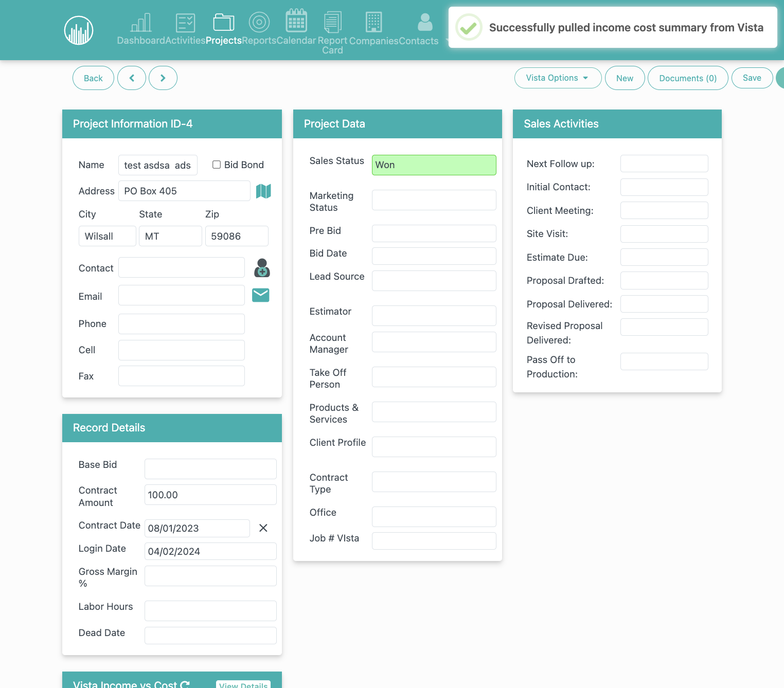
Task: Click the Contract Amount field
Action: click(210, 495)
